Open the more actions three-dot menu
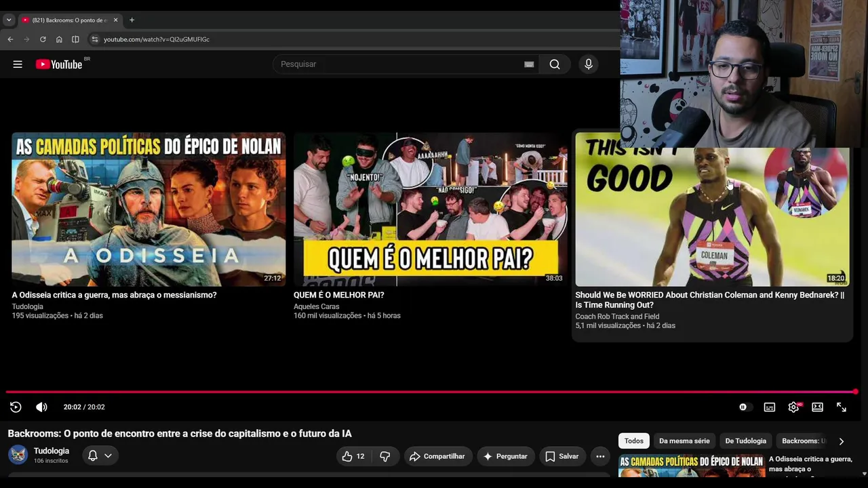This screenshot has height=488, width=868. tap(600, 456)
